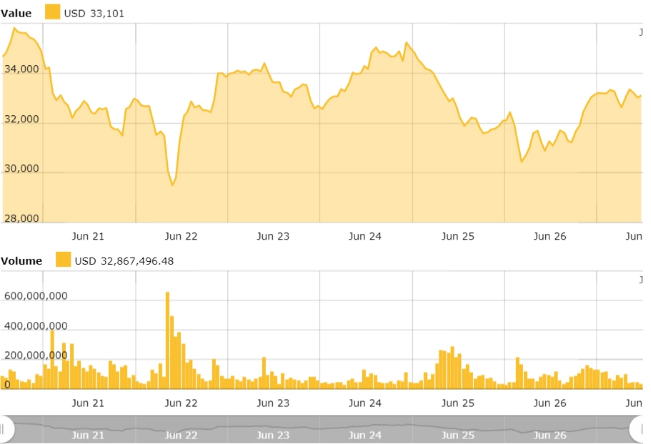Click the 34,000 axis label
The image size is (651, 444).
click(22, 69)
